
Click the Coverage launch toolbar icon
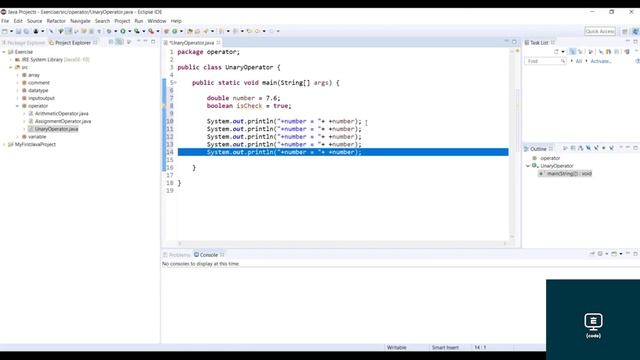pyautogui.click(x=137, y=31)
